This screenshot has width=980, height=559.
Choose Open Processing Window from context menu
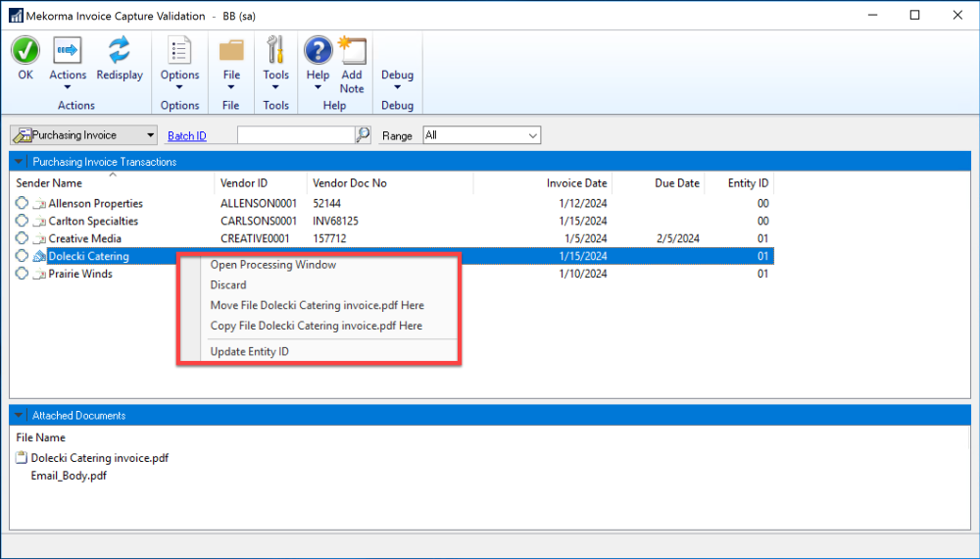(x=273, y=265)
